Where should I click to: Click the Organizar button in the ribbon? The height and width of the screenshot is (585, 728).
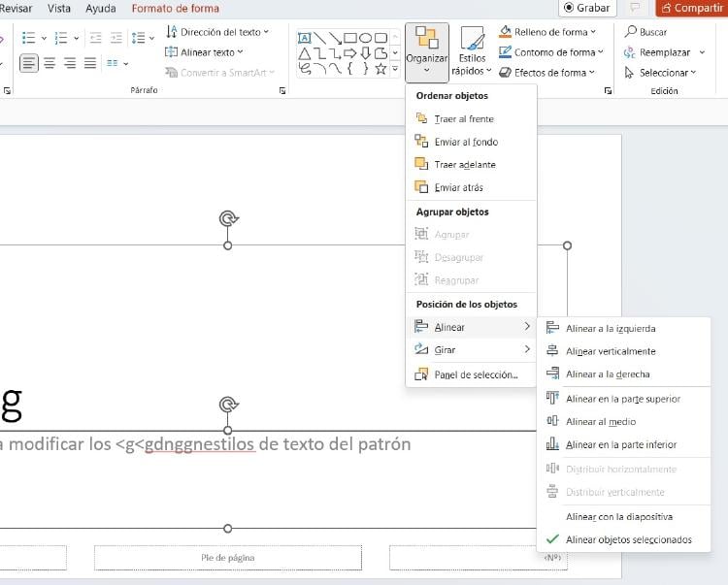(x=426, y=50)
